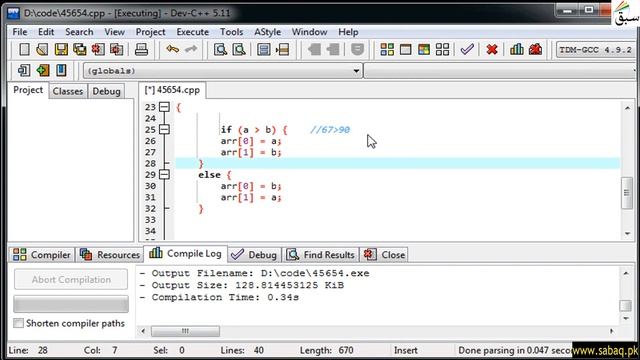Screen dimensions: 640x360
Task: Click the comment '//67>90'
Action: click(x=330, y=130)
